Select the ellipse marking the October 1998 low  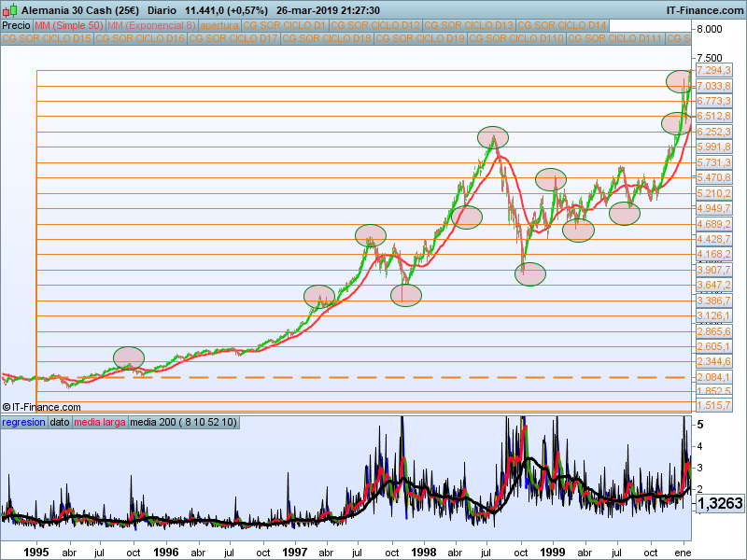[529, 274]
